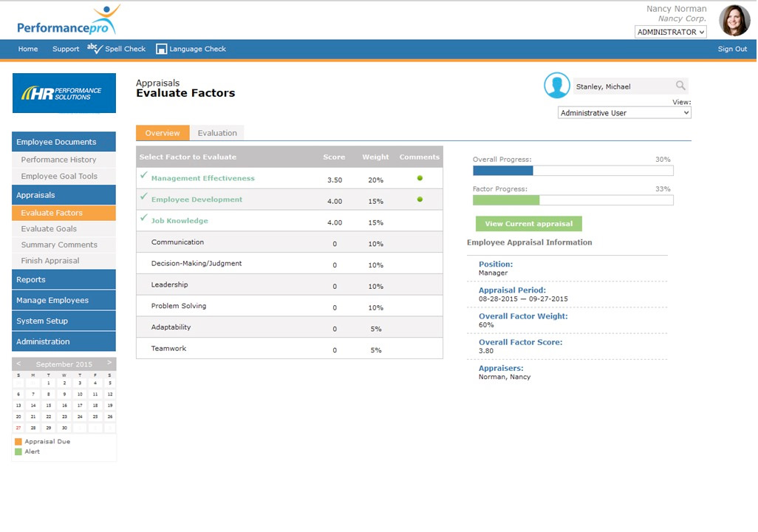The height and width of the screenshot is (532, 758).
Task: Open the Home menu item
Action: point(27,49)
